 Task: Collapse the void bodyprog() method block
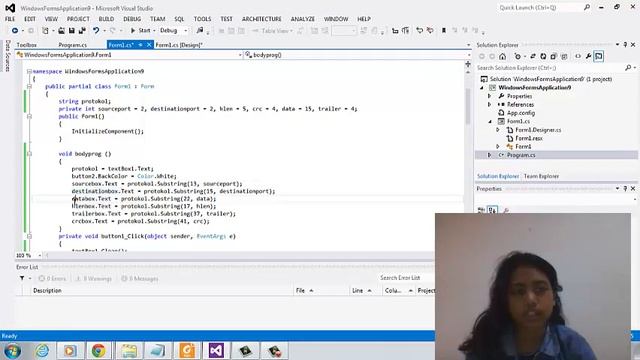29,154
